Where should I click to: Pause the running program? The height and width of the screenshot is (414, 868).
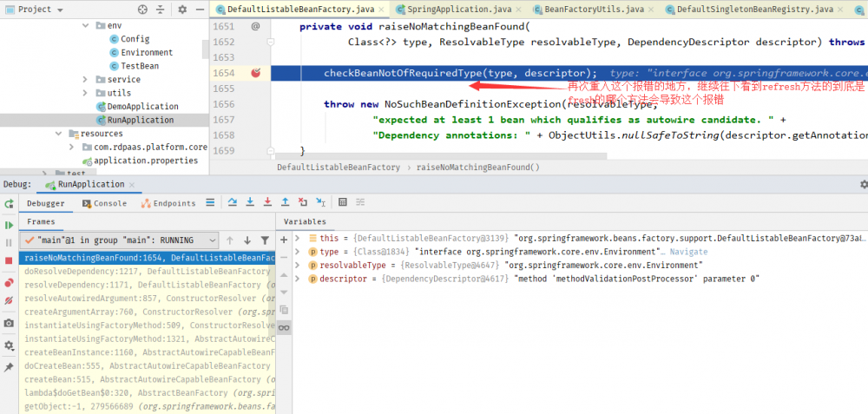(9, 242)
